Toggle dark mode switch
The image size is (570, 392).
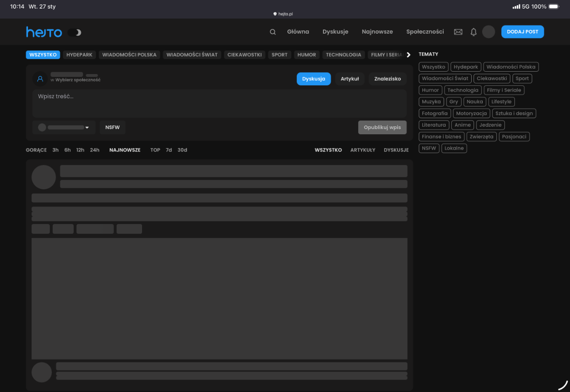tap(75, 32)
